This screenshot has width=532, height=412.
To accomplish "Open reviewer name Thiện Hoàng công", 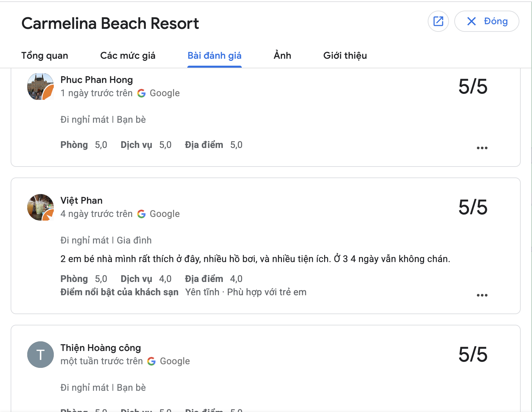I will pos(101,348).
